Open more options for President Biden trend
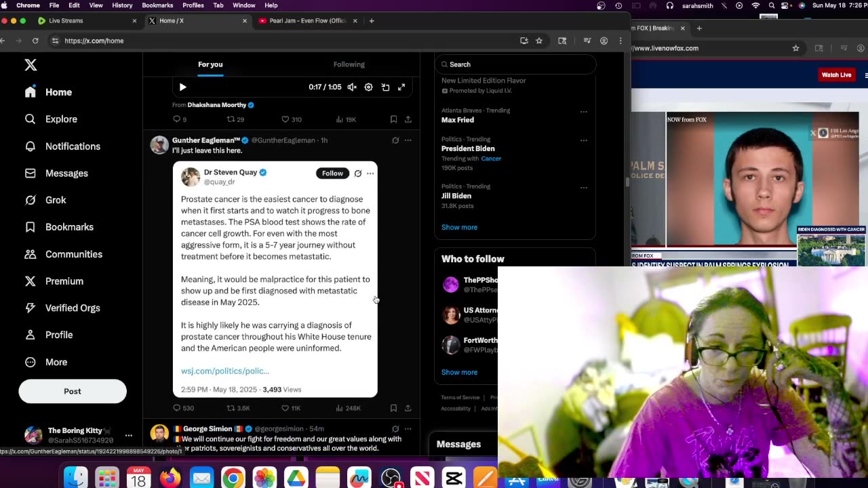The height and width of the screenshot is (488, 868). tap(583, 140)
